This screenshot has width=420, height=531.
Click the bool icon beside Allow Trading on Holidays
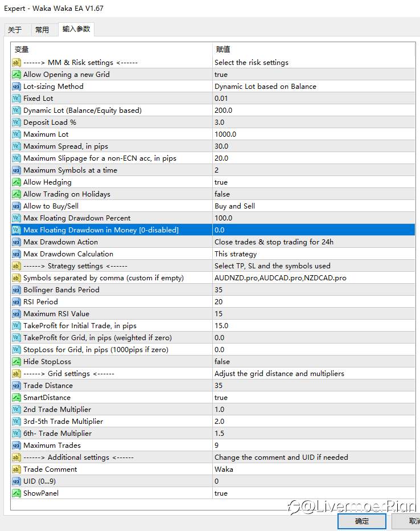coord(17,194)
